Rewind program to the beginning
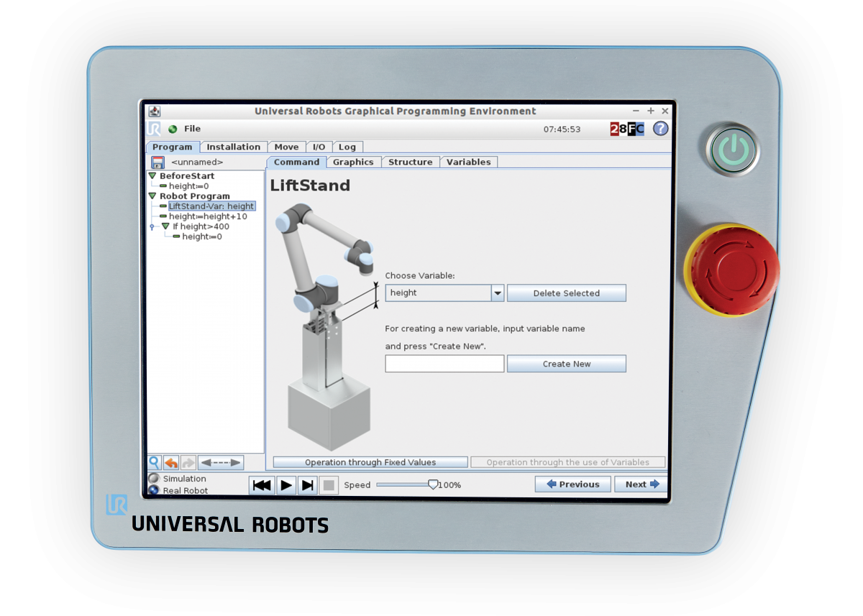The width and height of the screenshot is (863, 616). point(262,485)
